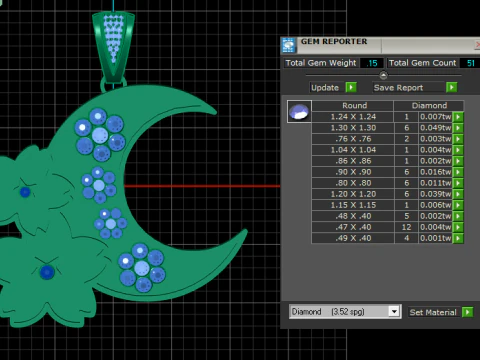Click the Total Gem Count value 51

470,63
